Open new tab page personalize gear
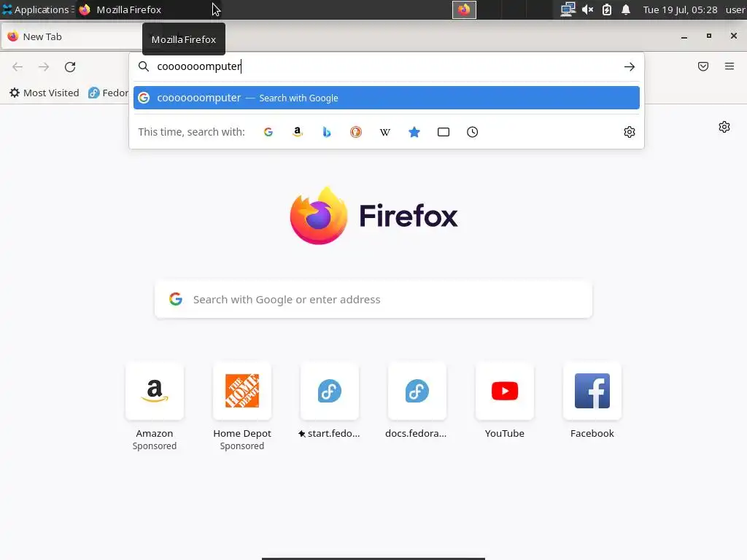The height and width of the screenshot is (560, 747). pos(724,127)
